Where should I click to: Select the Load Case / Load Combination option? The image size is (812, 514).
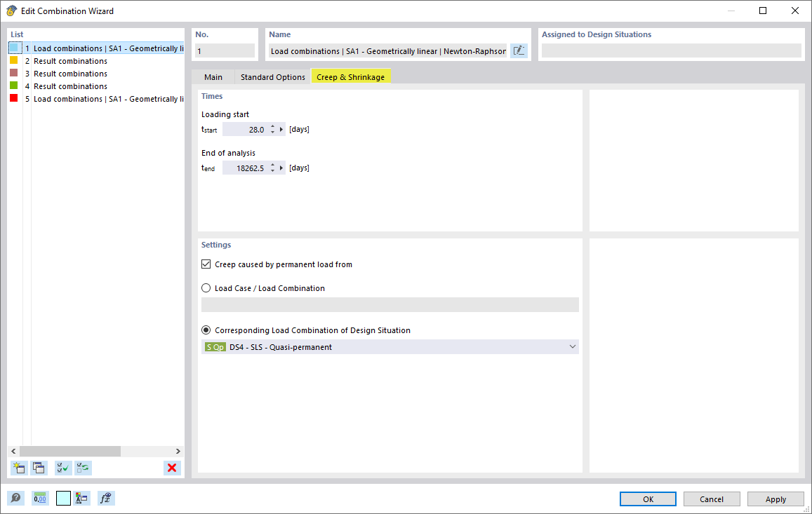(x=206, y=288)
